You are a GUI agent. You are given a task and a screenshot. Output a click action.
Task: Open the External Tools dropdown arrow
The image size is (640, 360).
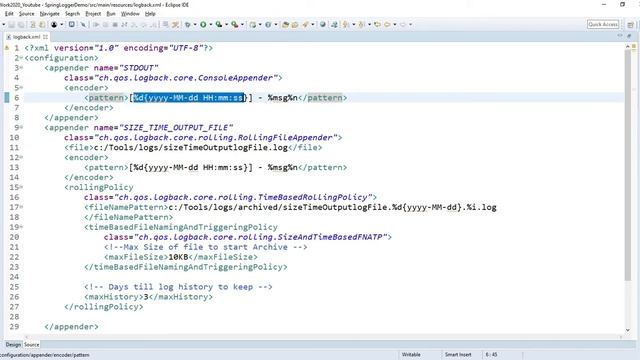[x=242, y=24]
